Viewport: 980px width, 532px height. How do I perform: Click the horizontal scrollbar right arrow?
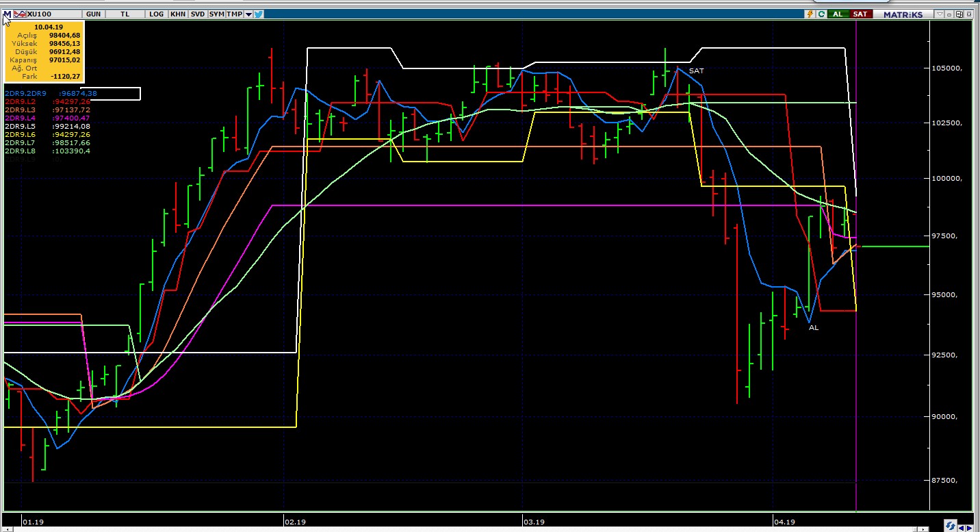pyautogui.click(x=924, y=528)
